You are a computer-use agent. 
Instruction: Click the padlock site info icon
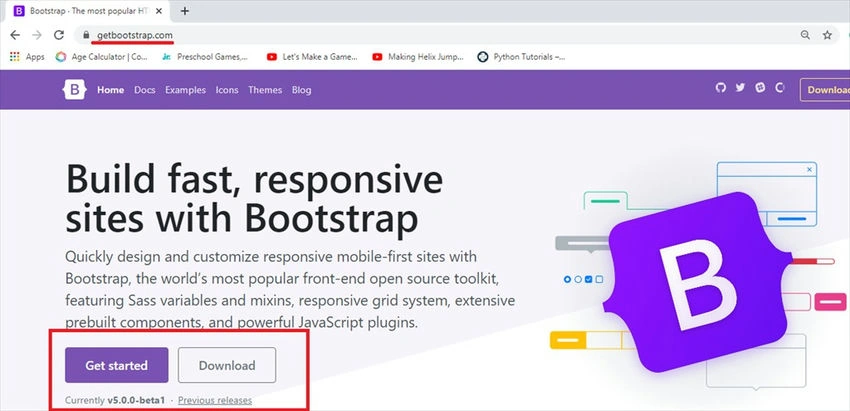(86, 35)
